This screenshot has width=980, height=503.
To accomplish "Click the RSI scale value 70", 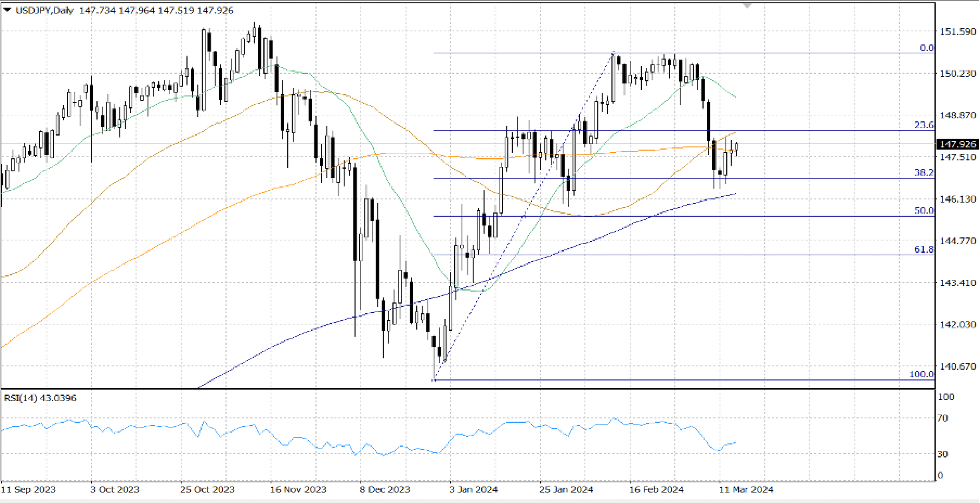I will point(942,418).
